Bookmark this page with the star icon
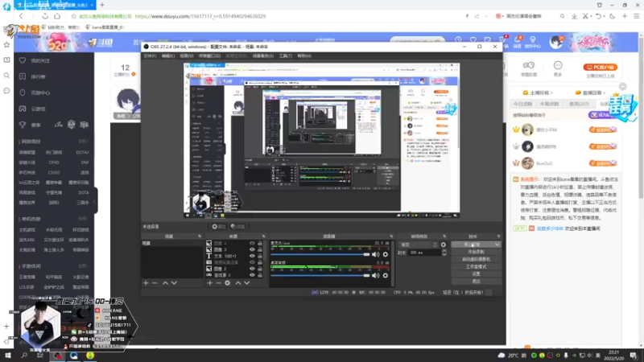644x362 pixels. [73, 16]
